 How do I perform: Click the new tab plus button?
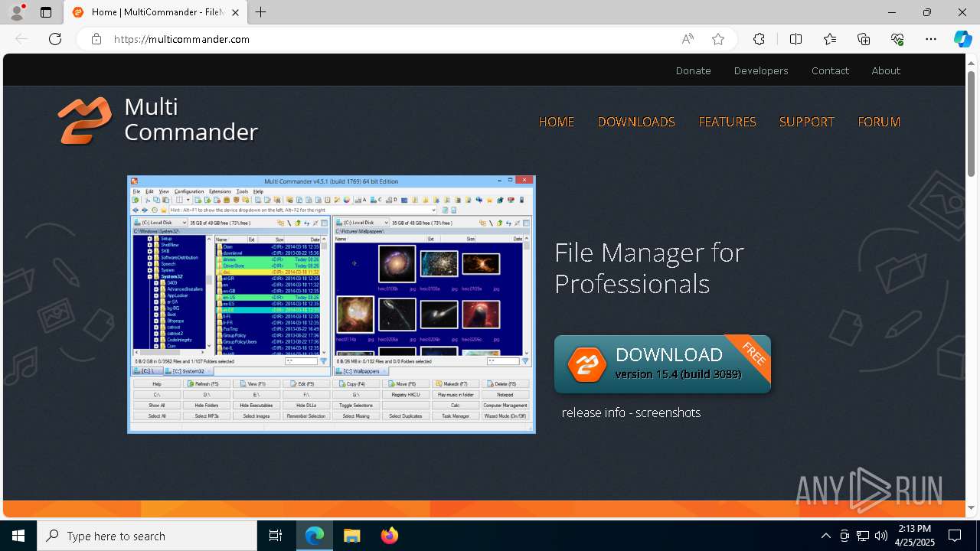click(261, 12)
